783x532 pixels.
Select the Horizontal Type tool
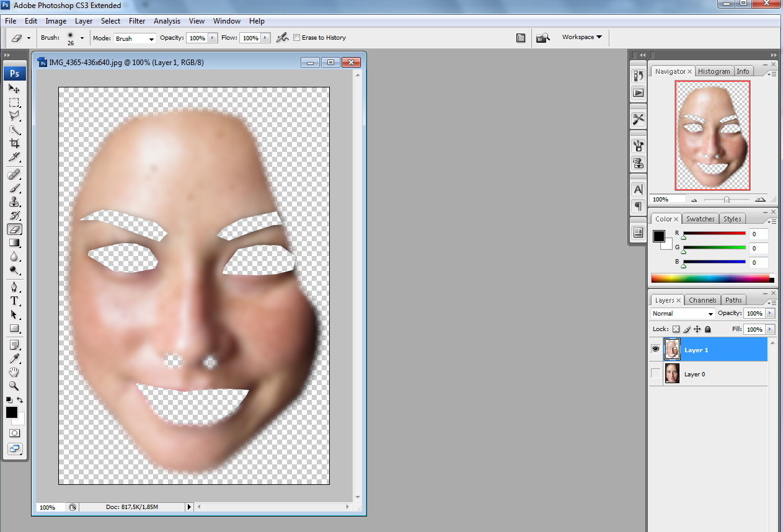(x=14, y=301)
